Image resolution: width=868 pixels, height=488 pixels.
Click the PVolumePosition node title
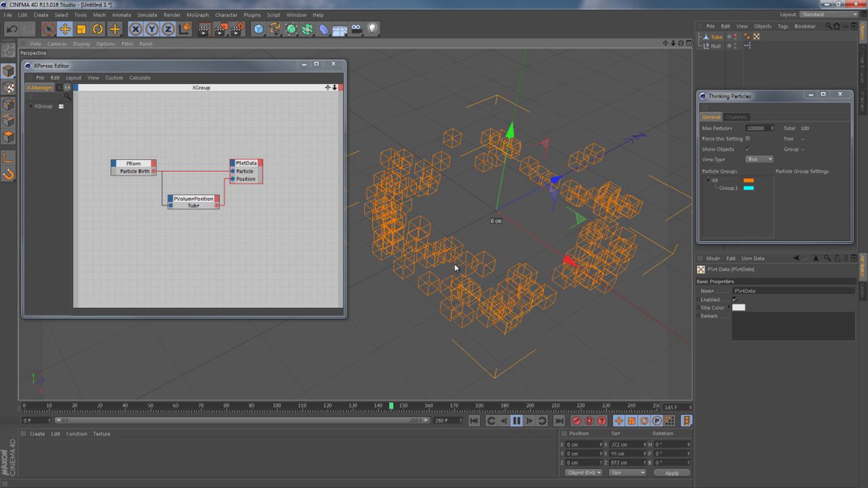tap(193, 199)
